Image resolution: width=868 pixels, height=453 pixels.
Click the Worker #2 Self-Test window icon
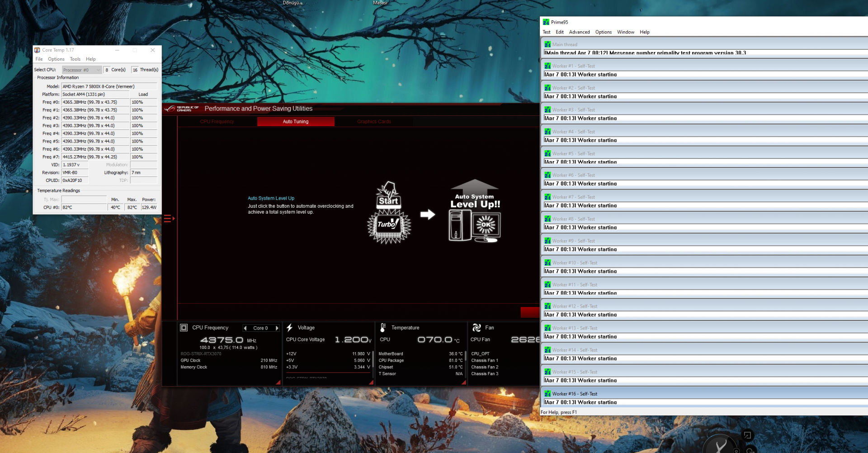547,88
